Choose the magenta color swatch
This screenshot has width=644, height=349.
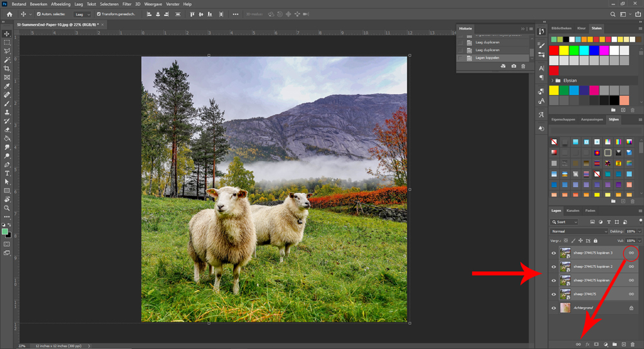604,50
